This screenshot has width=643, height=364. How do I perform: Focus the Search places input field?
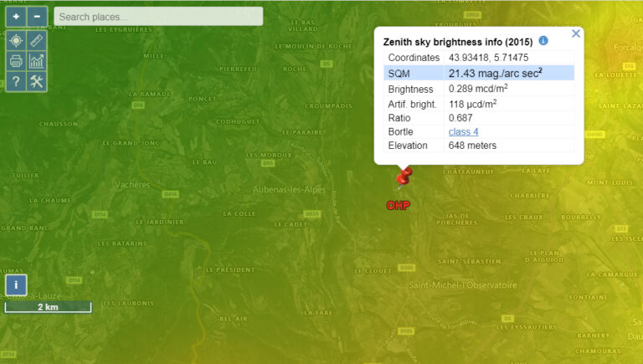point(158,17)
